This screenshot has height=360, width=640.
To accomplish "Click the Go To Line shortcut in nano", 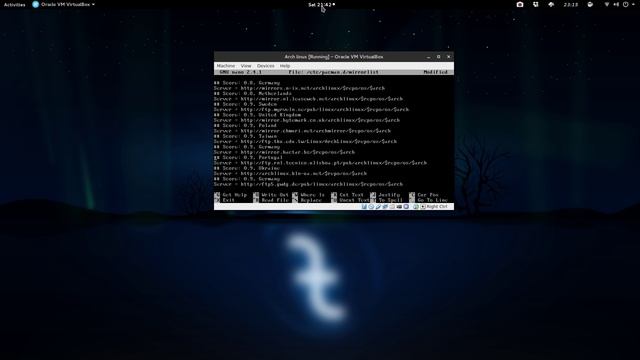I will (429, 200).
